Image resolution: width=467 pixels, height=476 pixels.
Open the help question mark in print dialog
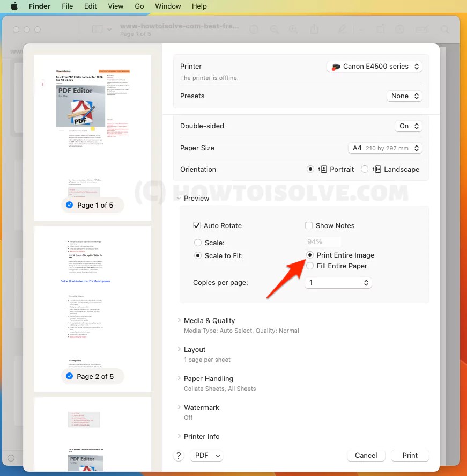(x=179, y=455)
